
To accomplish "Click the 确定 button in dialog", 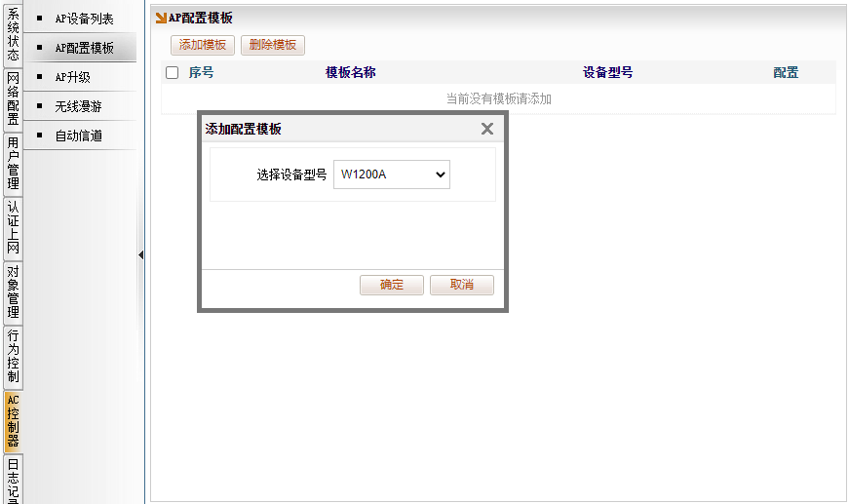I will pyautogui.click(x=391, y=285).
